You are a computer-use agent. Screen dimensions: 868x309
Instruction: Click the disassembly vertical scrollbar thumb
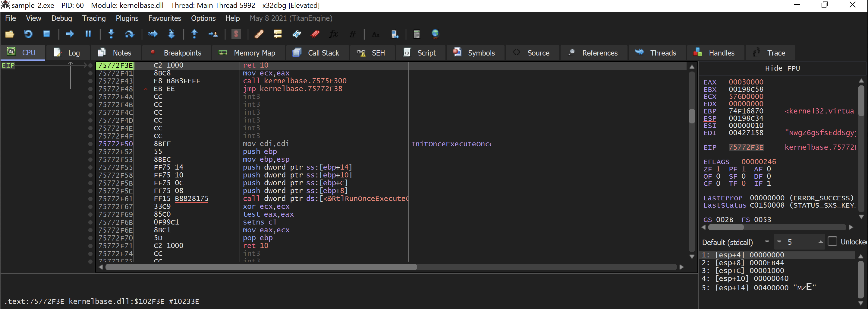(x=692, y=116)
